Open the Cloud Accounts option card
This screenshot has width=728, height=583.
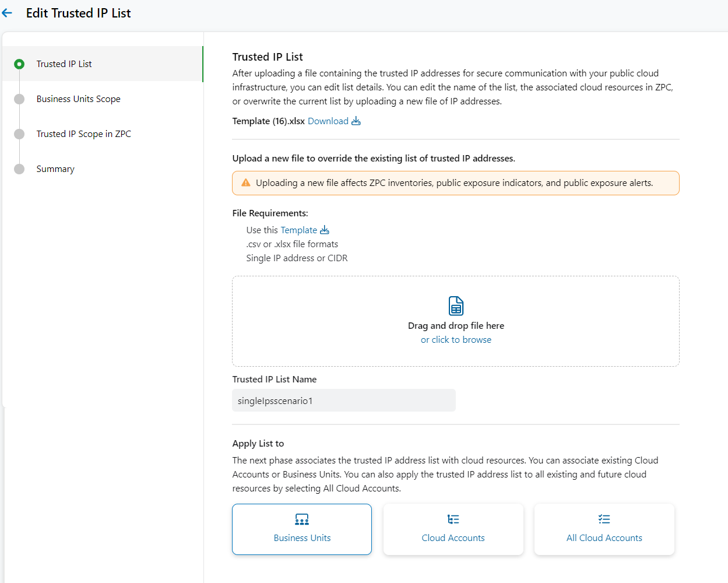[x=453, y=529]
